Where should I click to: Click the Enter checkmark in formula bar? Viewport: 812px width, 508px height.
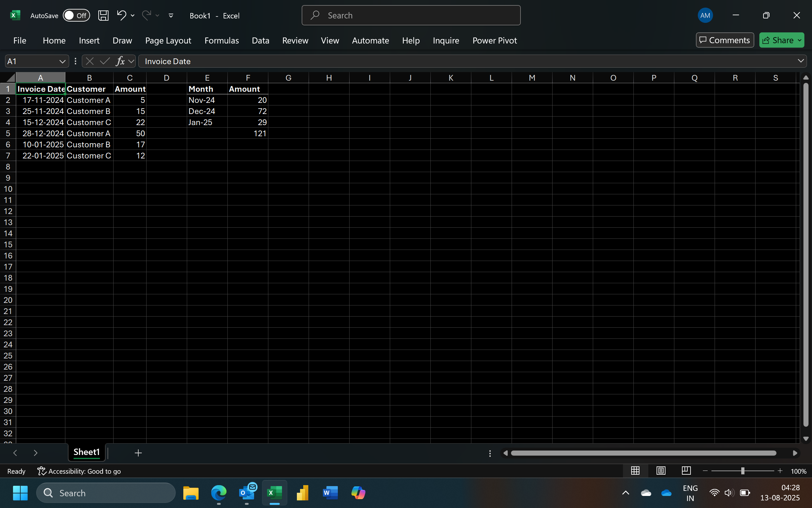(105, 61)
